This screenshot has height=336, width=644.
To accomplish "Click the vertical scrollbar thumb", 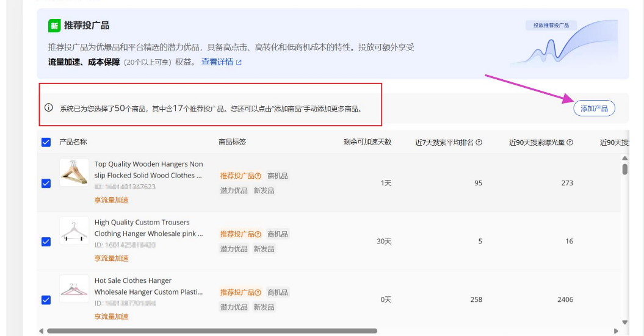I will 624,169.
